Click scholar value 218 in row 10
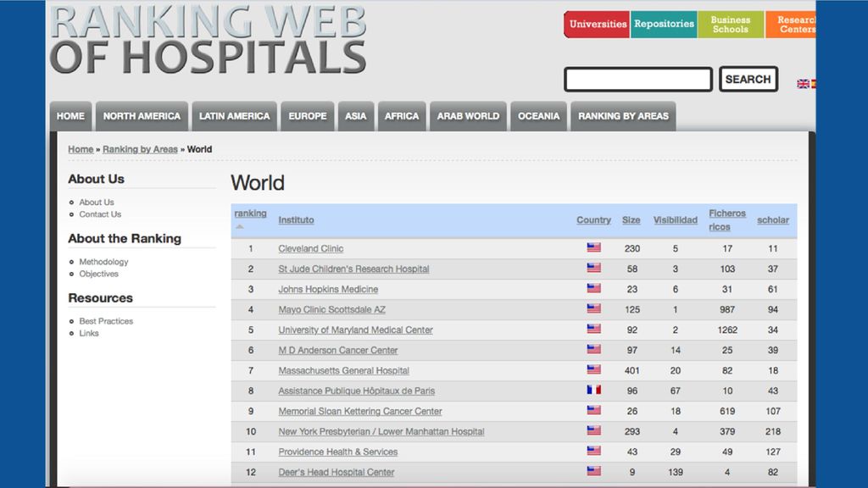Image resolution: width=868 pixels, height=488 pixels. click(773, 431)
